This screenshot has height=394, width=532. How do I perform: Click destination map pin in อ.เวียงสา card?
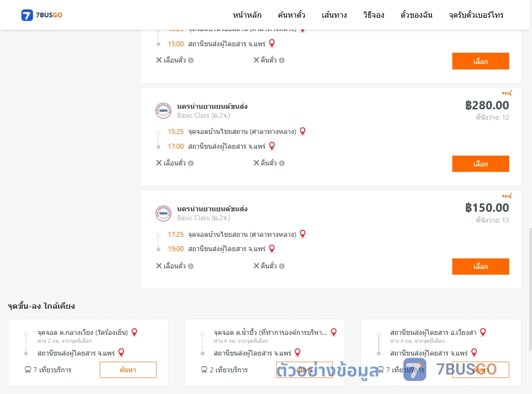pyautogui.click(x=474, y=353)
